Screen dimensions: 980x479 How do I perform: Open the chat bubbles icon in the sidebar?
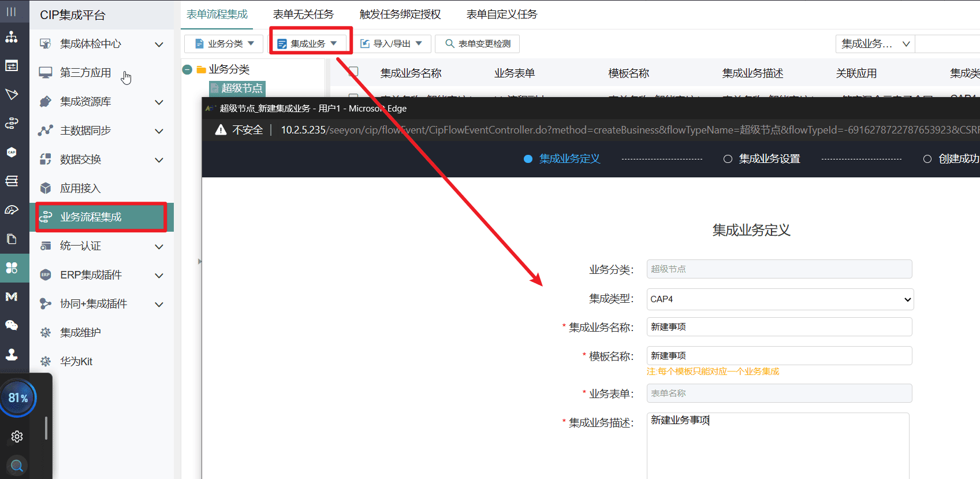point(12,326)
